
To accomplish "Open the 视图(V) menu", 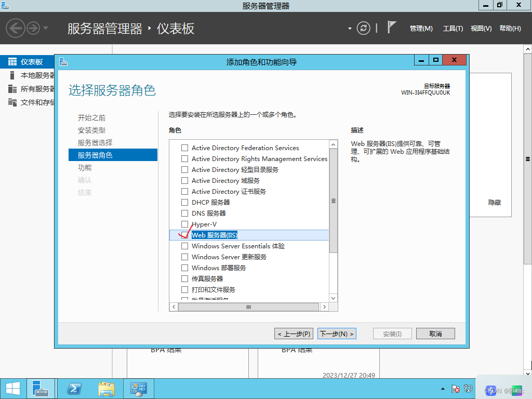I will (481, 29).
